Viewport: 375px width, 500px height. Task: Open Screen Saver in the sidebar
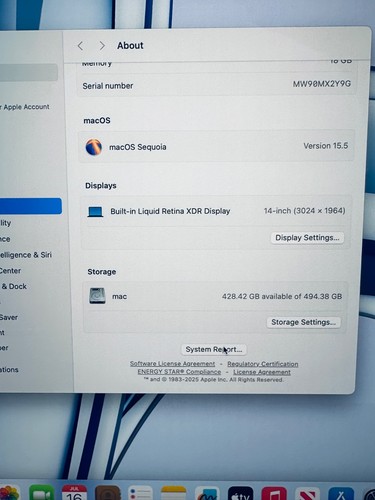(9, 317)
